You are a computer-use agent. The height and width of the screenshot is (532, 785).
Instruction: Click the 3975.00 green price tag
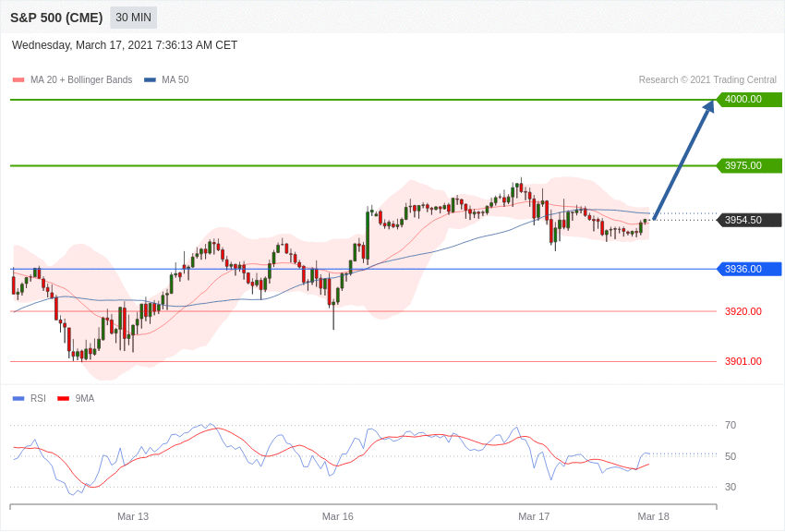click(x=749, y=165)
